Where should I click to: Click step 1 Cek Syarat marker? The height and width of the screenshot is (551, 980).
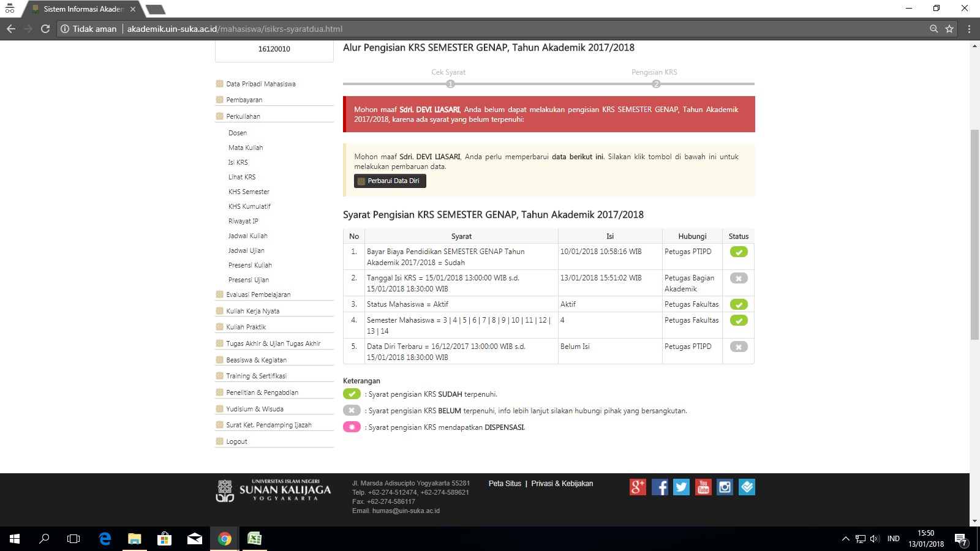click(x=450, y=84)
